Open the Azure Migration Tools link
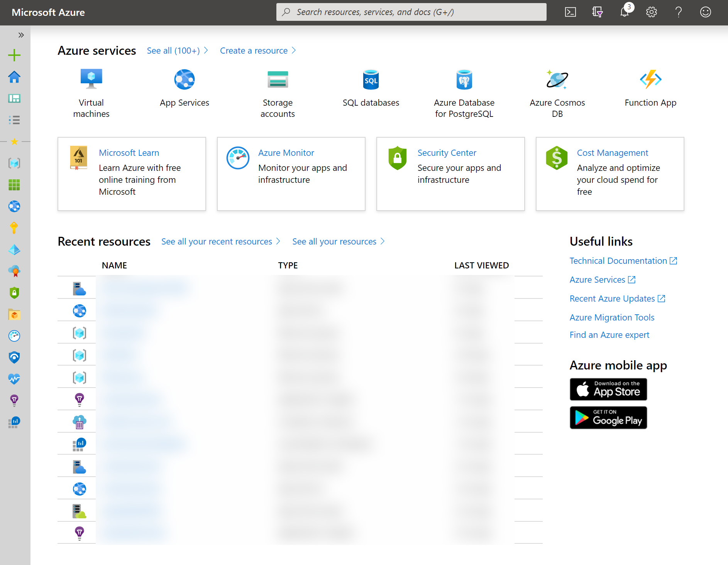728x565 pixels. [x=612, y=317]
